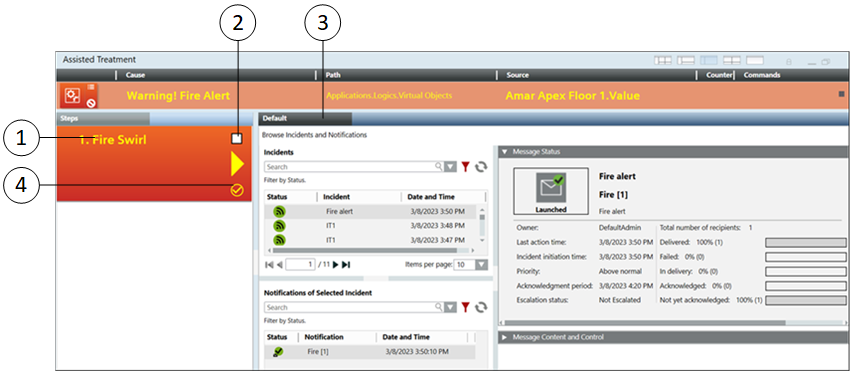Screen dimensions: 853x372
Task: Click the Fire Swirl step completed checkmark
Action: (x=237, y=190)
